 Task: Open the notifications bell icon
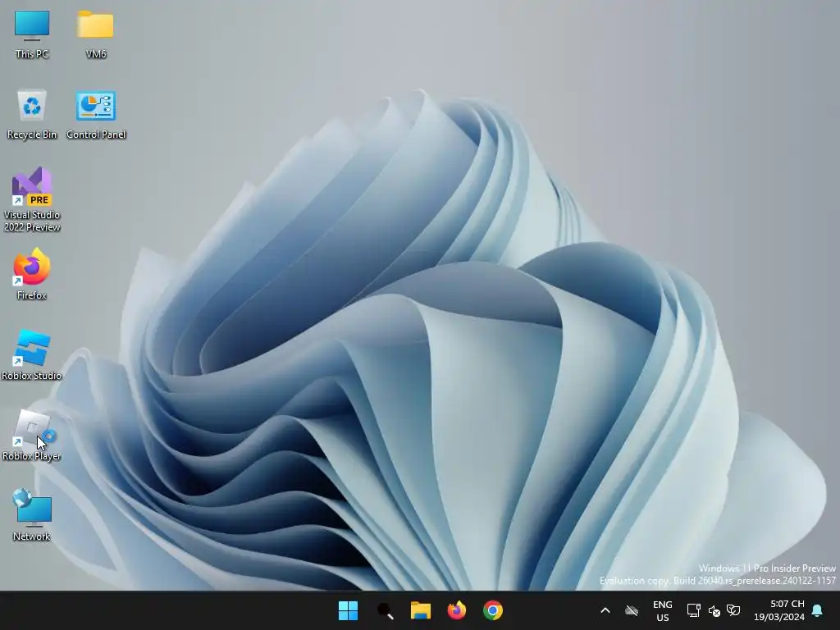pyautogui.click(x=818, y=610)
